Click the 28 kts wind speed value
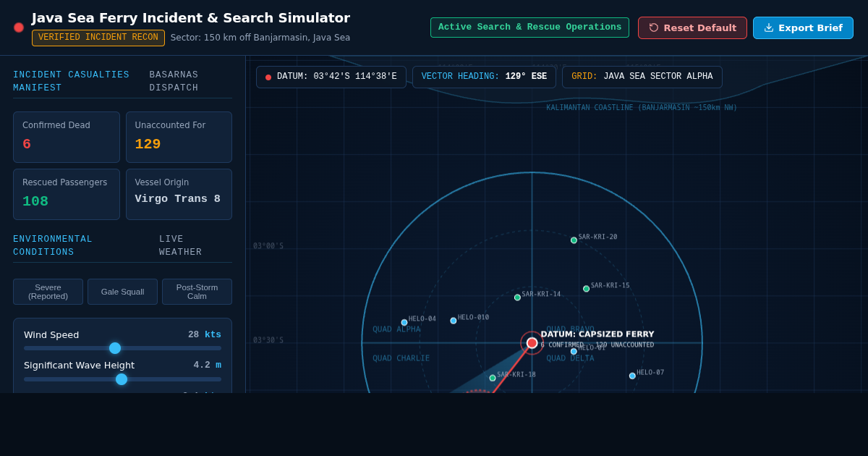 point(205,334)
